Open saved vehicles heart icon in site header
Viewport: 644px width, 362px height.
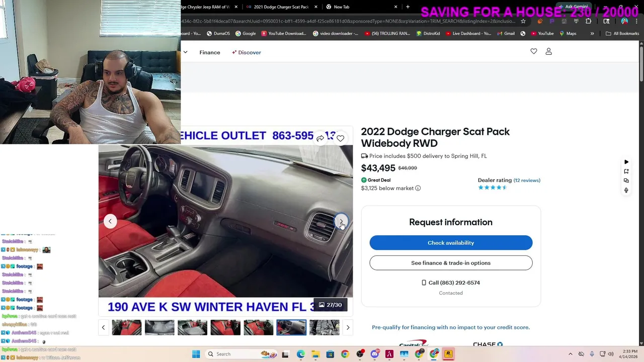coord(534,51)
